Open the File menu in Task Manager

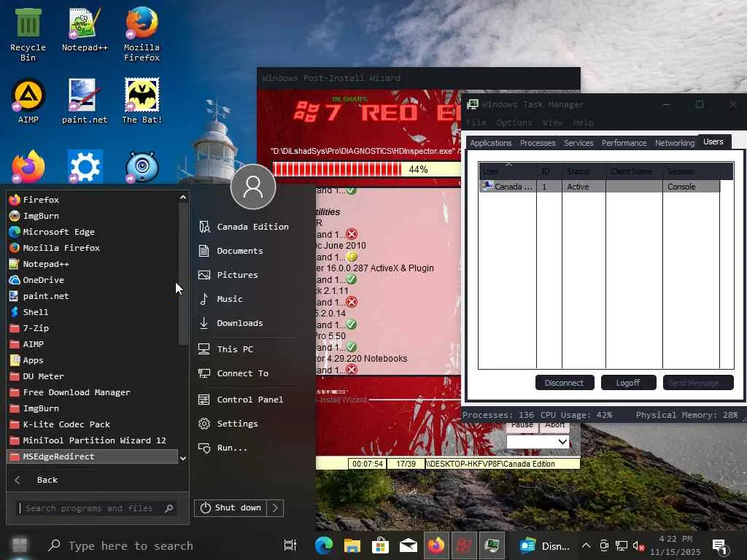(476, 122)
